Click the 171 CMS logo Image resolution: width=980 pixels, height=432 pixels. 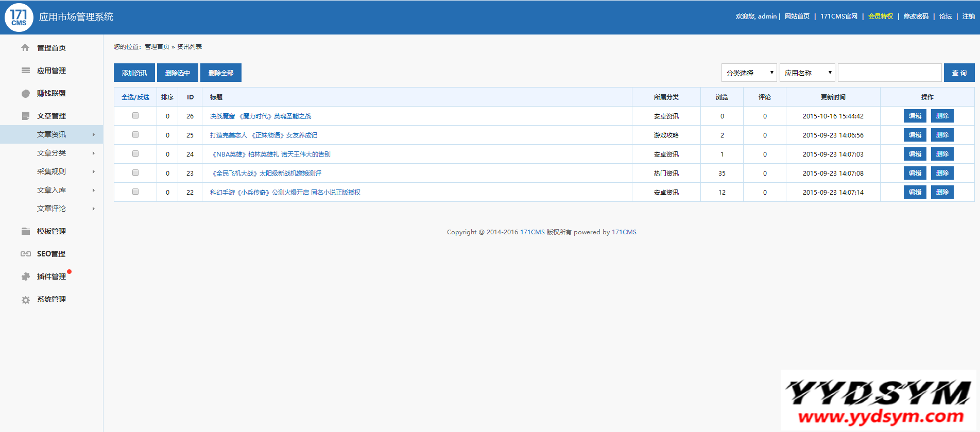(19, 17)
